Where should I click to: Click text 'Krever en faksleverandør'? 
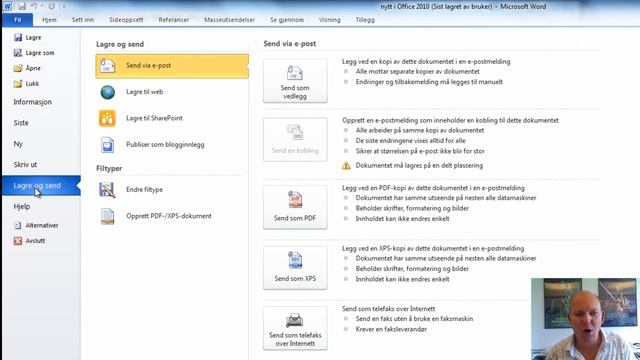click(391, 329)
